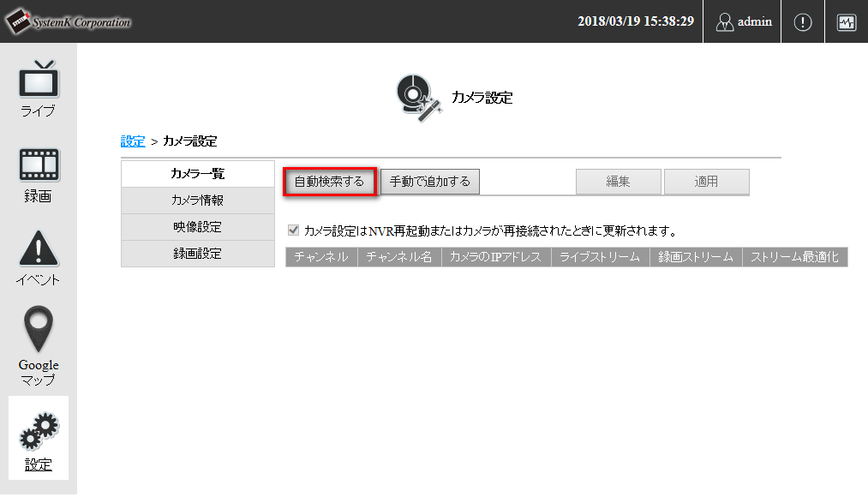Open the 設定 settings section via gear icon
This screenshot has width=868, height=503.
(38, 437)
